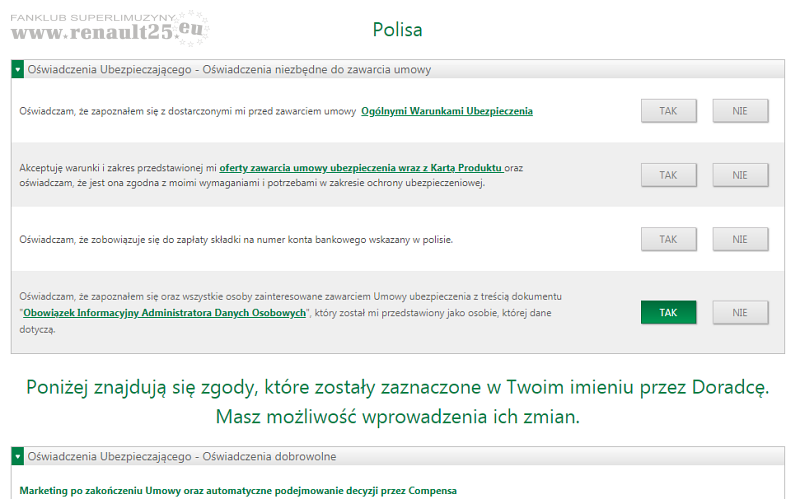This screenshot has width=800, height=499.
Task: Click the www.renault25.eu fanklub logo
Action: tap(108, 28)
